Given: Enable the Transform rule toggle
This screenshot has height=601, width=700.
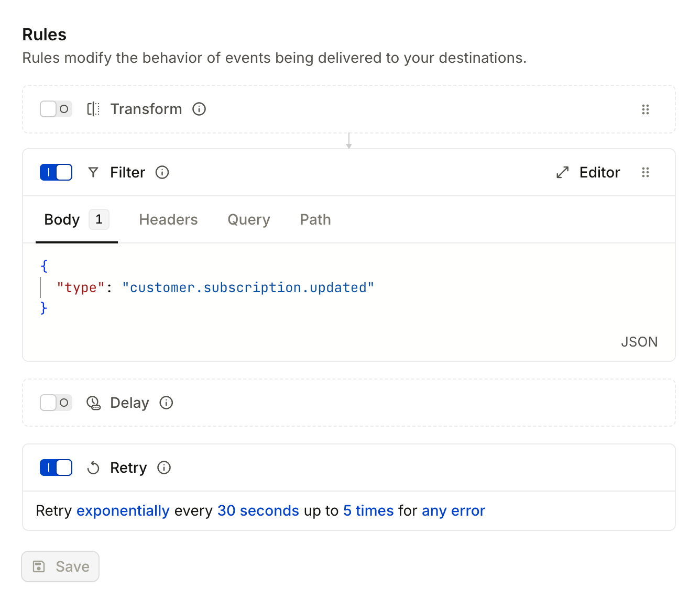Looking at the screenshot, I should pyautogui.click(x=56, y=109).
